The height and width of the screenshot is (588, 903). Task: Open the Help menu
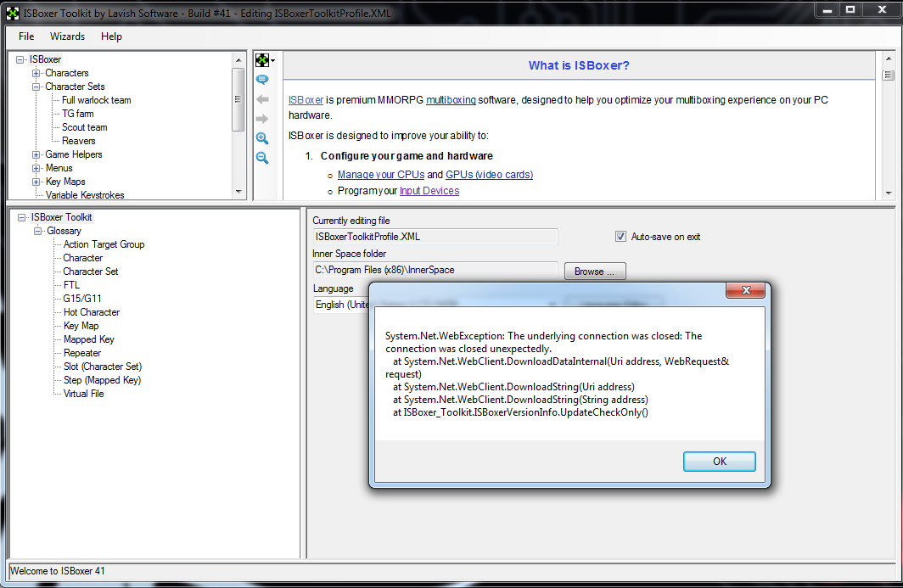pos(111,36)
